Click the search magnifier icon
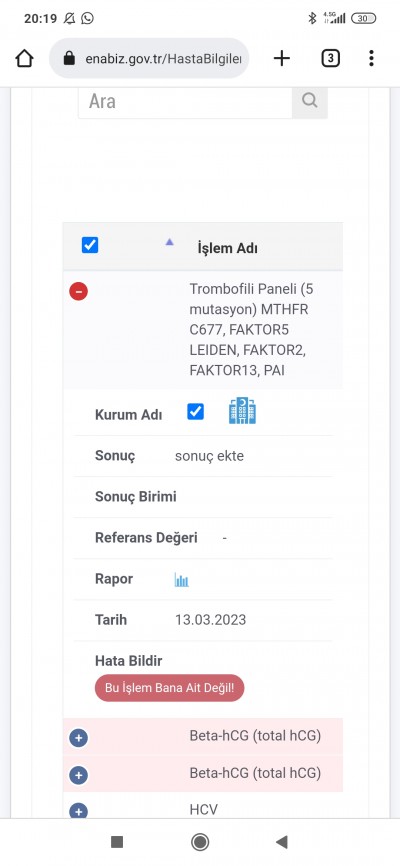The height and width of the screenshot is (866, 400). click(x=310, y=101)
